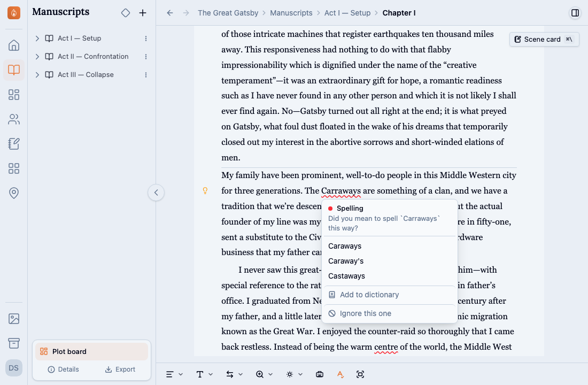588x385 pixels.
Task: Click the diamond icon beside Manuscripts
Action: click(x=126, y=13)
